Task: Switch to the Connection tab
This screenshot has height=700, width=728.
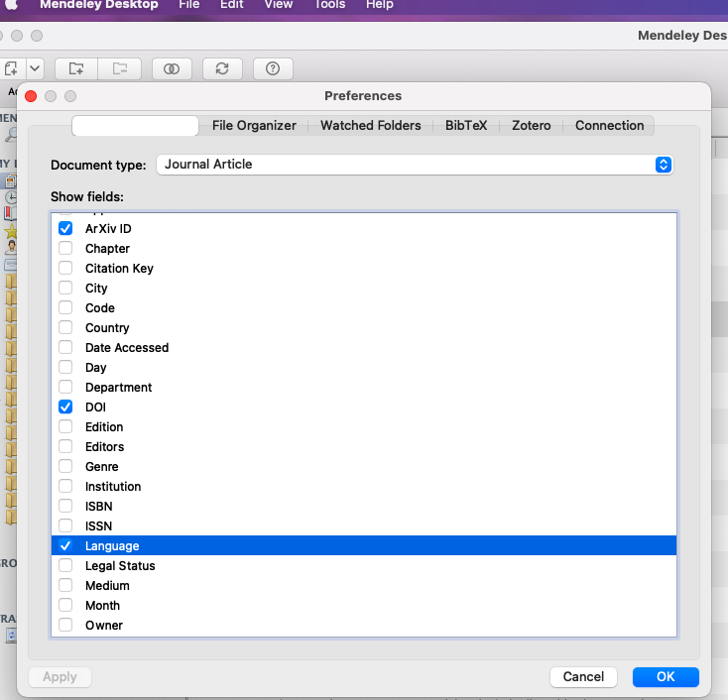Action: tap(609, 125)
